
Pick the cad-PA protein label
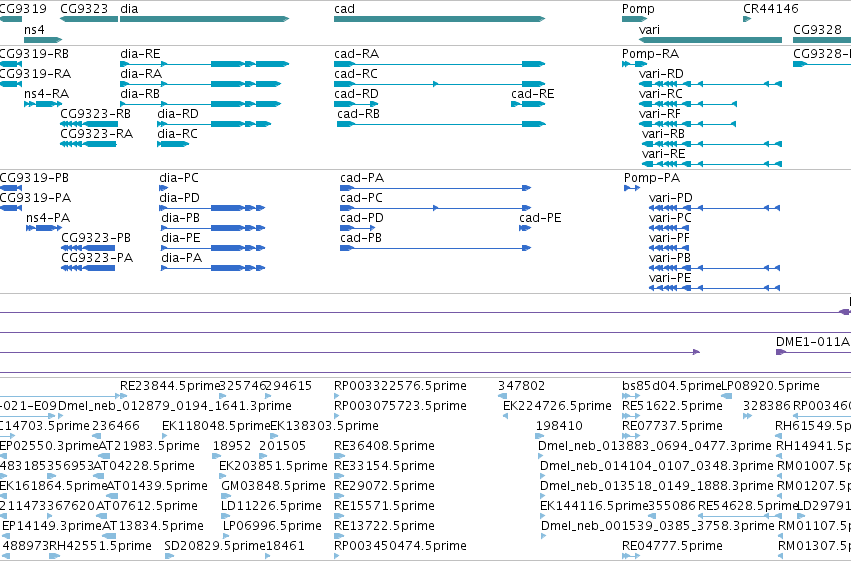point(362,178)
